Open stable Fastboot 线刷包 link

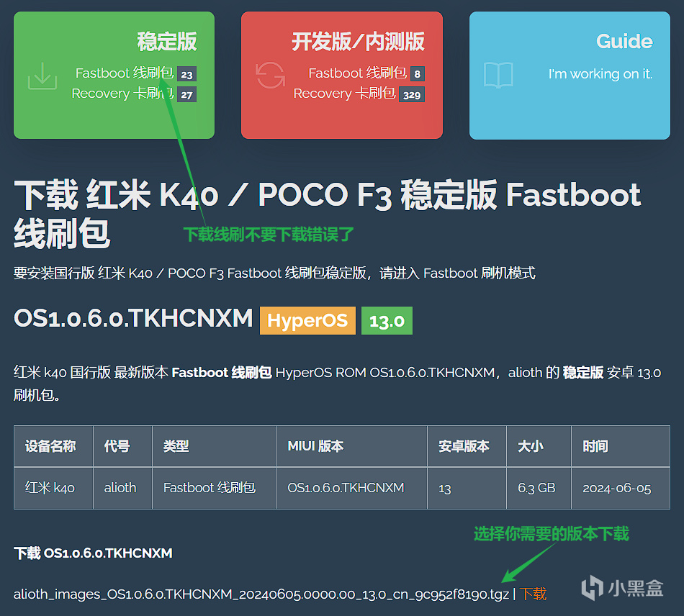pos(125,73)
